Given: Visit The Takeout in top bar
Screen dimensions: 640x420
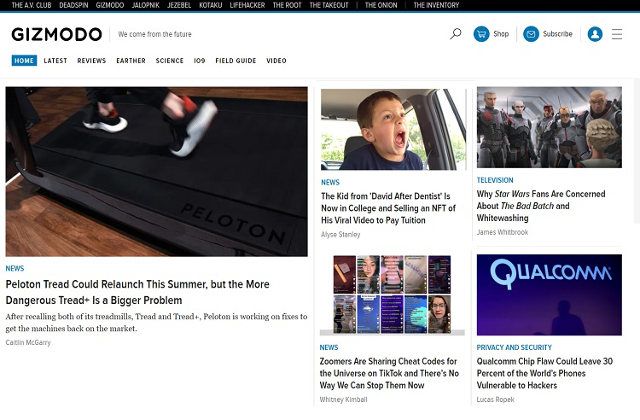Looking at the screenshot, I should point(329,5).
